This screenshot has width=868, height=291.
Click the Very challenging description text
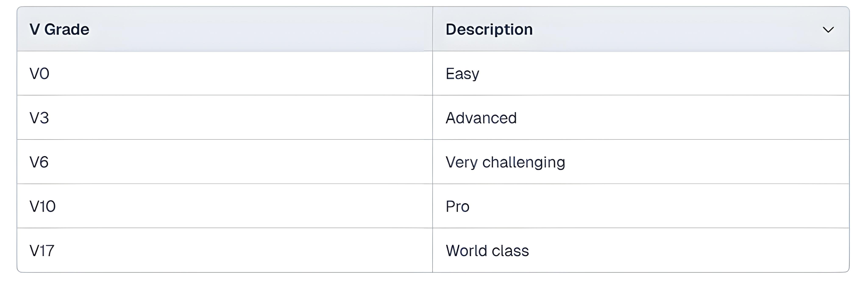tap(505, 162)
